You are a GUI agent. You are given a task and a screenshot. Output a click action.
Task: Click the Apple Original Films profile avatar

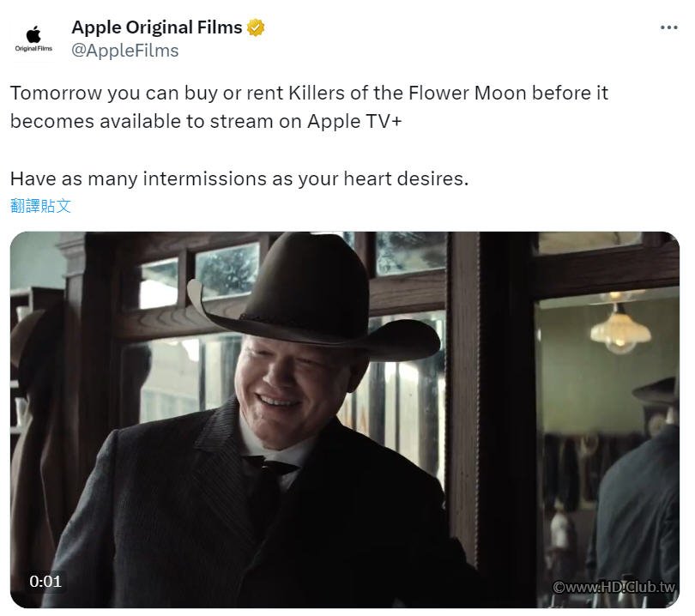point(33,39)
